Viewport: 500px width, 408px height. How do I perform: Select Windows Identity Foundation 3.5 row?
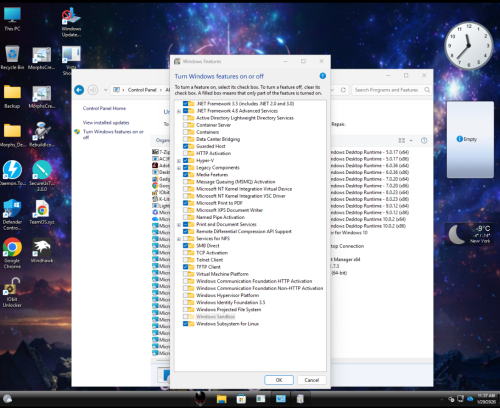pos(231,302)
